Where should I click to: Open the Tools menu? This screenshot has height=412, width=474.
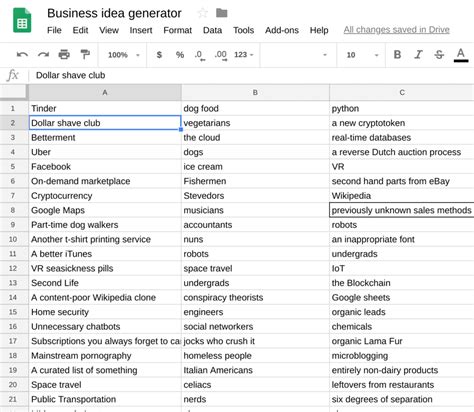click(x=243, y=30)
